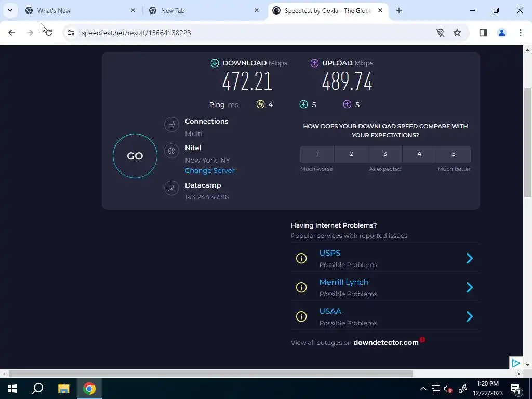Click the download value 472.21
This screenshot has width=532, height=399.
(x=247, y=82)
